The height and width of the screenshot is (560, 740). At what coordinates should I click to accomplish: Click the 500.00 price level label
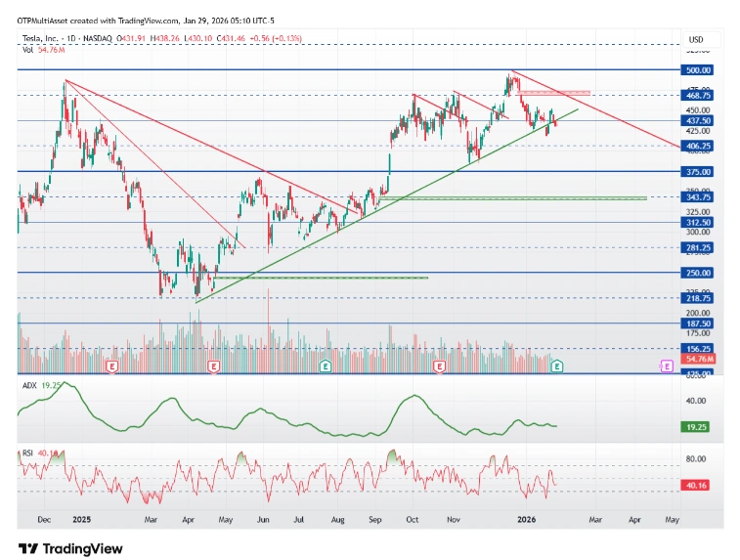click(x=699, y=70)
